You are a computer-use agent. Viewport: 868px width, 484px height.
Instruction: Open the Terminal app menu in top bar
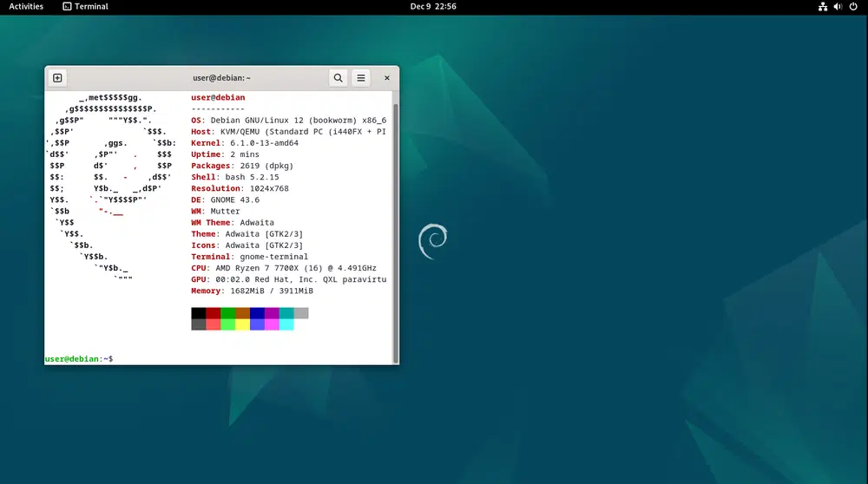click(86, 7)
